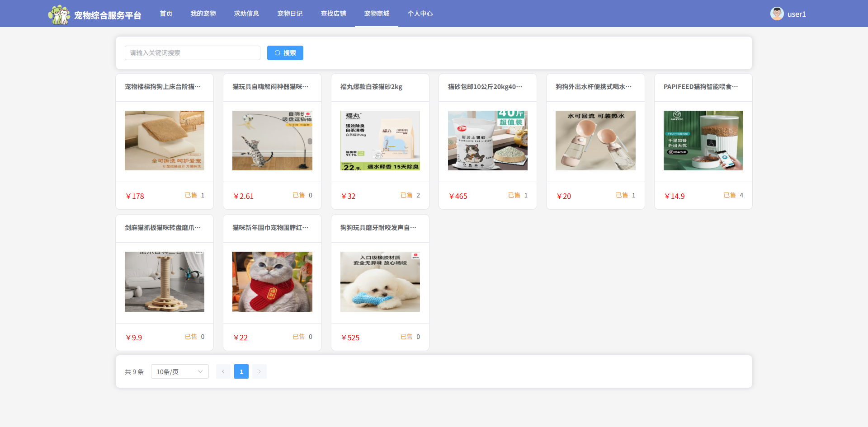Click the 宠物综合服务平台 title

tap(108, 15)
